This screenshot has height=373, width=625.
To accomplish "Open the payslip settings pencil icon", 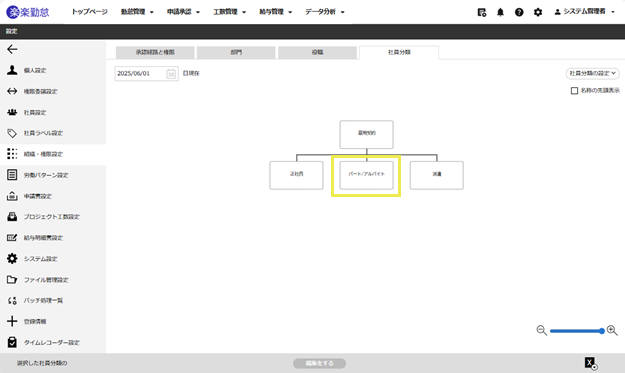I will tap(12, 238).
